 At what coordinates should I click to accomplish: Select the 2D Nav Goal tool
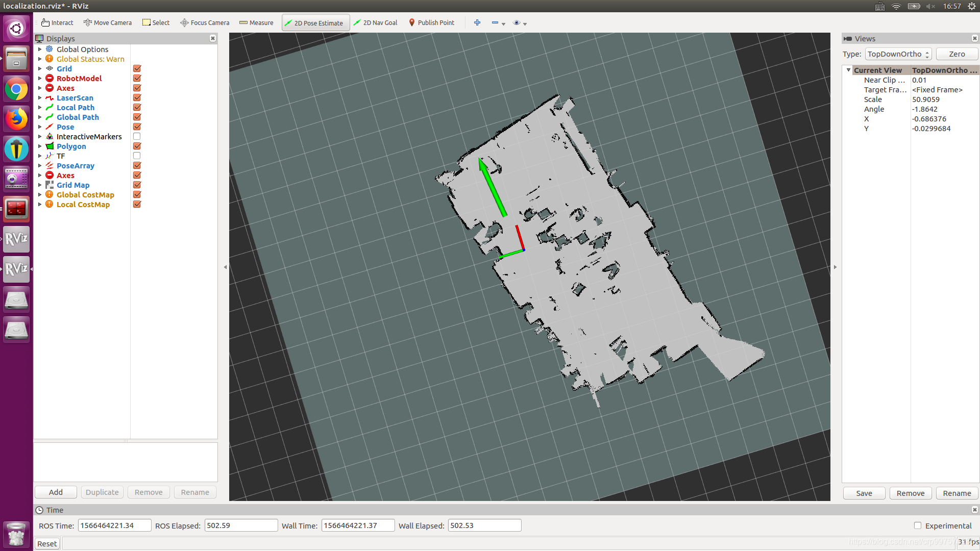click(x=375, y=22)
